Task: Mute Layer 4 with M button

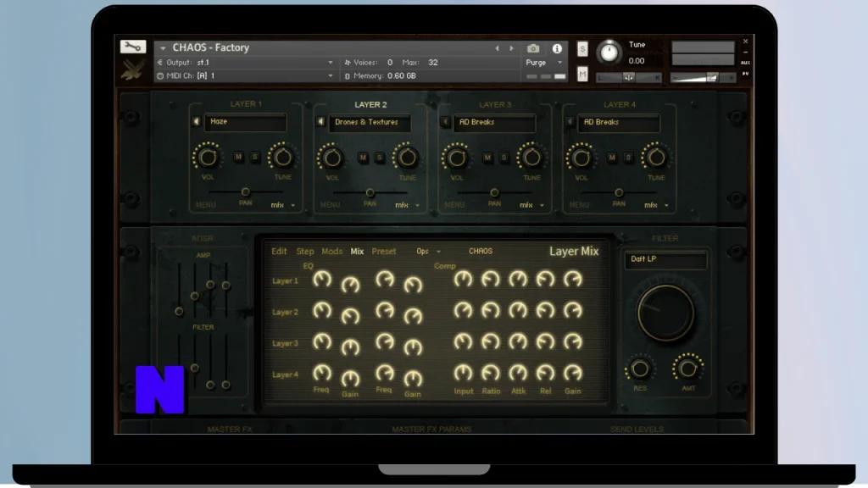Action: [612, 158]
